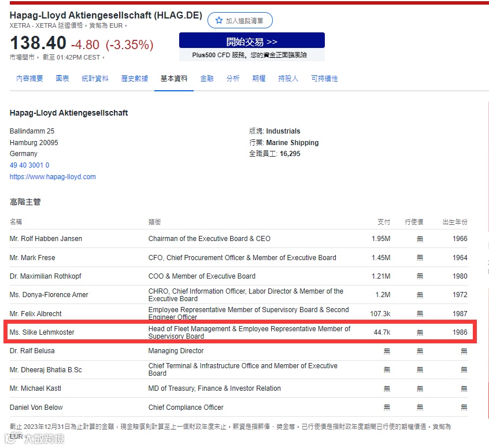Select the name Ms. Silke Lehmkoster
The image size is (489, 448).
click(42, 332)
